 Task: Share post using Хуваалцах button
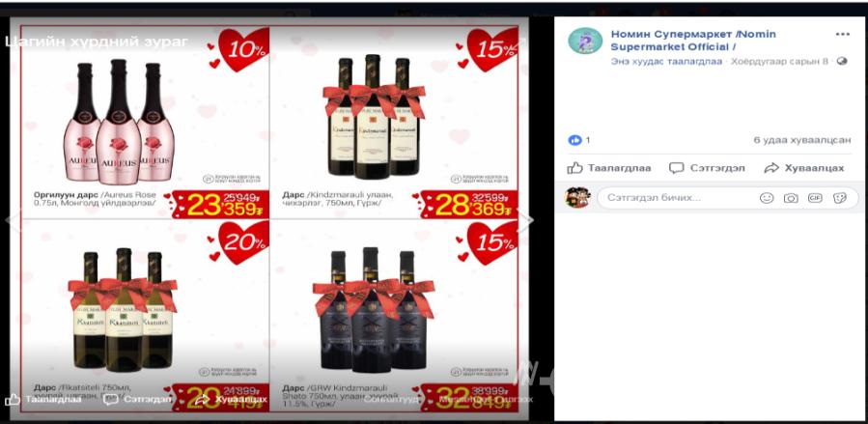click(x=803, y=168)
